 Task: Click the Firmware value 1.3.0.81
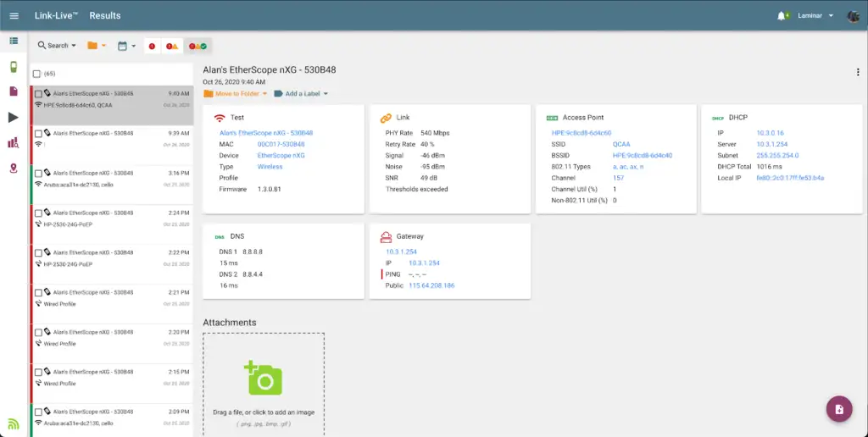point(269,189)
